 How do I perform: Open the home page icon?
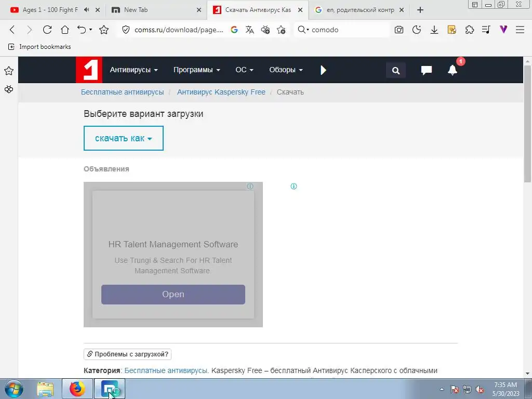(65, 30)
